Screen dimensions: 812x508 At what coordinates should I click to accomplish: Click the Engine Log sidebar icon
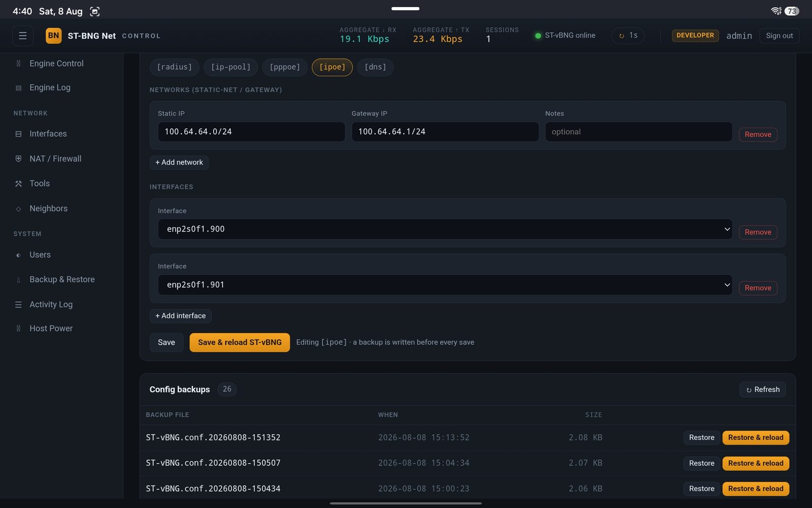(18, 88)
